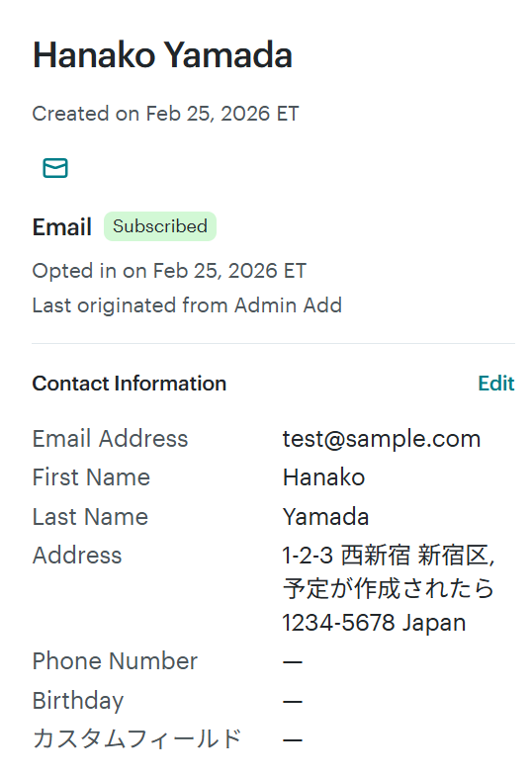The image size is (532, 775).
Task: Click the Last Name value Yamada
Action: 325,517
